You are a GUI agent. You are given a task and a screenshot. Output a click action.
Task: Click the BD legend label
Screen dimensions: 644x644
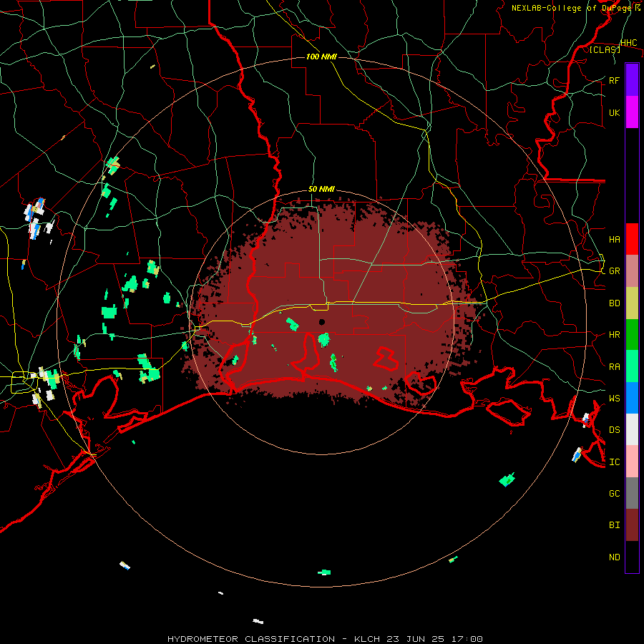click(x=614, y=303)
